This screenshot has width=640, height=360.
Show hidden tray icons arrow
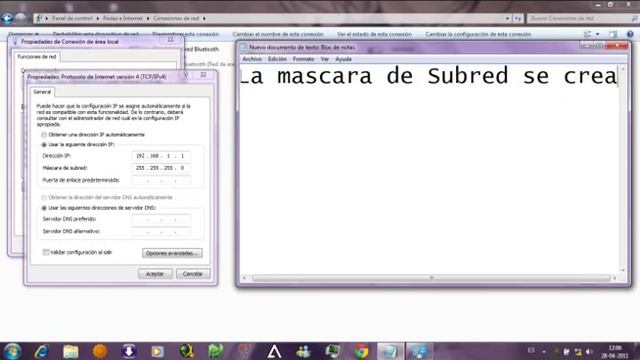pos(544,351)
